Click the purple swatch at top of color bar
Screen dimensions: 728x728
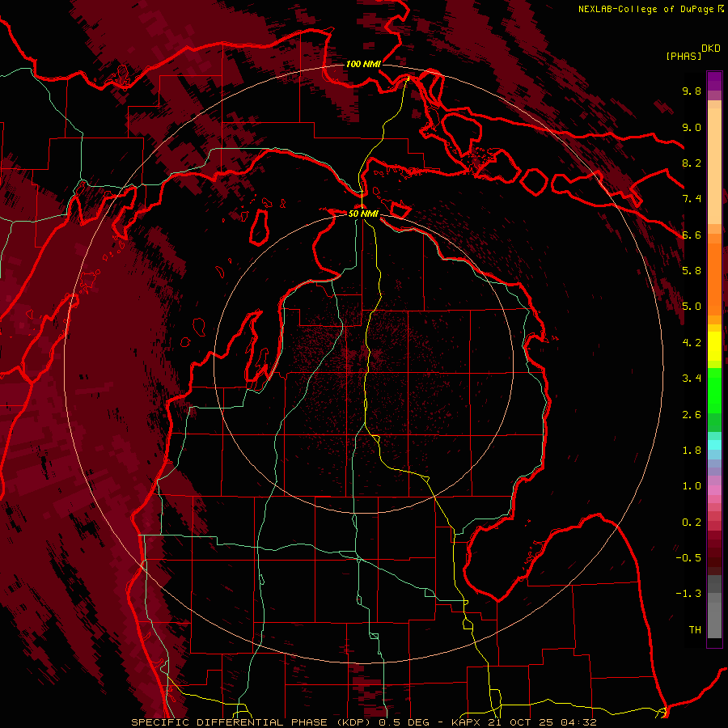(x=714, y=81)
